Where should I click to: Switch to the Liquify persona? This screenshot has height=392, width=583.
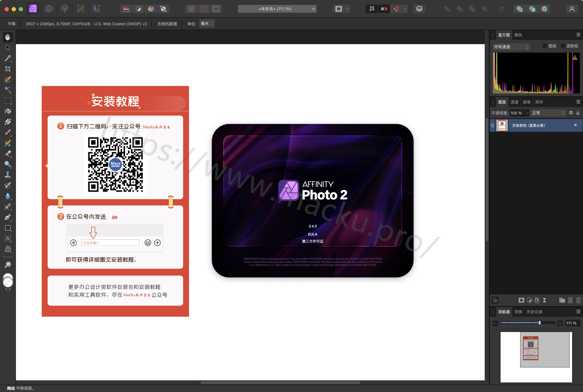coord(49,9)
